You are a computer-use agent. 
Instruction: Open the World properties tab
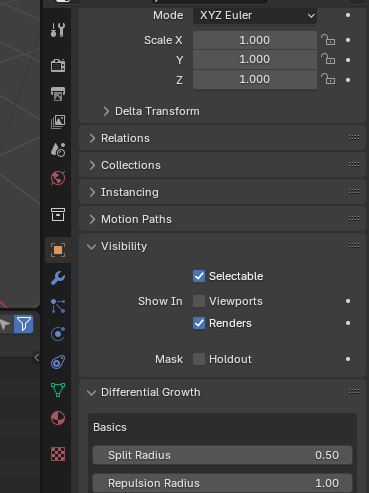pyautogui.click(x=58, y=178)
